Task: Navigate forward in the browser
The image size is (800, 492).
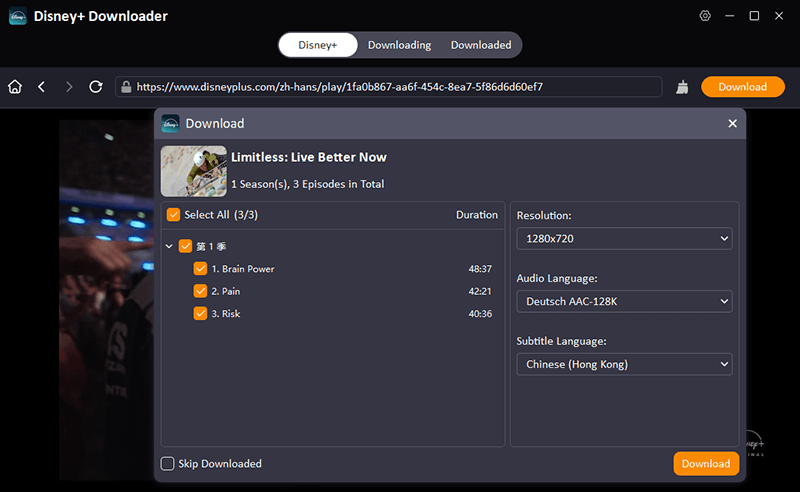Action: click(x=69, y=87)
